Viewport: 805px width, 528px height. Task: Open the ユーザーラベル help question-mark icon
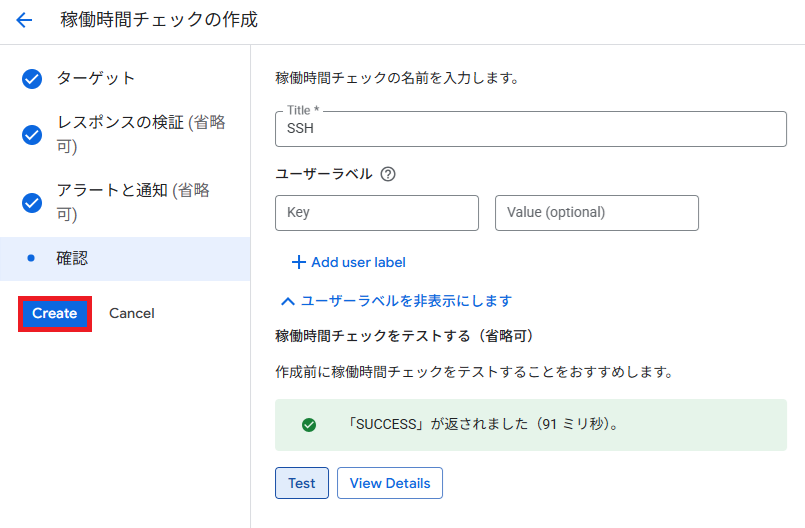(x=388, y=174)
